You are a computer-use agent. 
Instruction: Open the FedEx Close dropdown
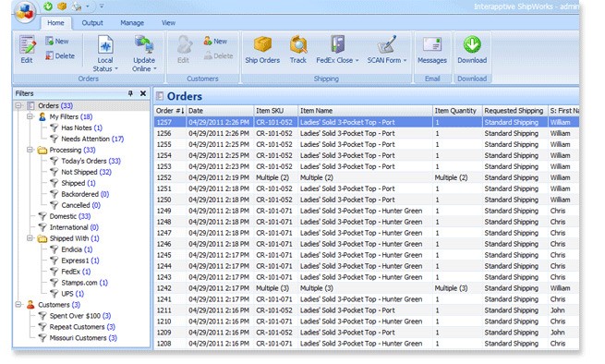(337, 50)
